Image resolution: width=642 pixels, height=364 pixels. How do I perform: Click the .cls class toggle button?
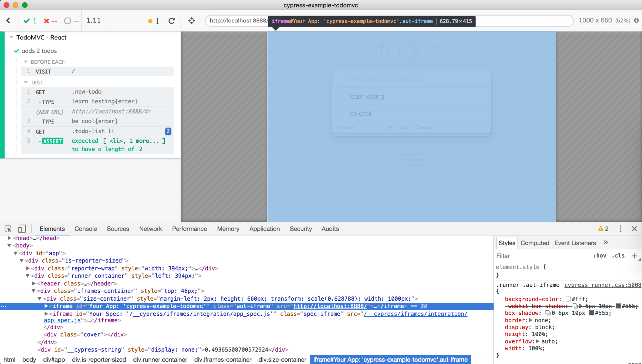(618, 256)
